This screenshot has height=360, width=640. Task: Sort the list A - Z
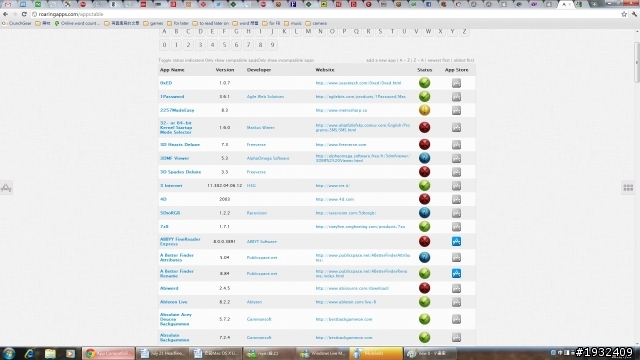coord(404,60)
